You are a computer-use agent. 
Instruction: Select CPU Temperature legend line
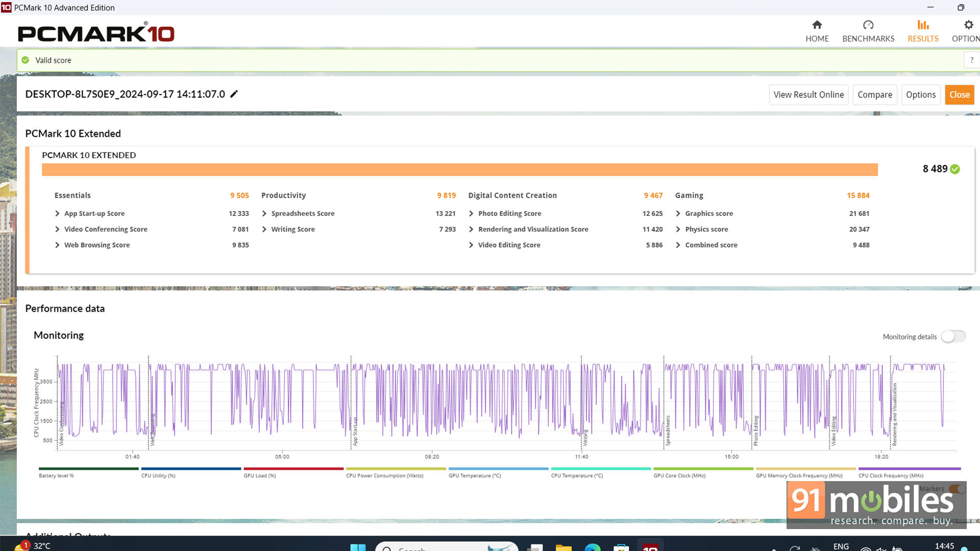coord(600,469)
